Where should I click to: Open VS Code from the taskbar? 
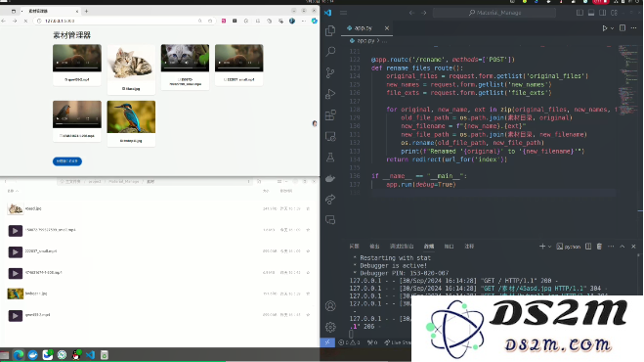[x=90, y=354]
